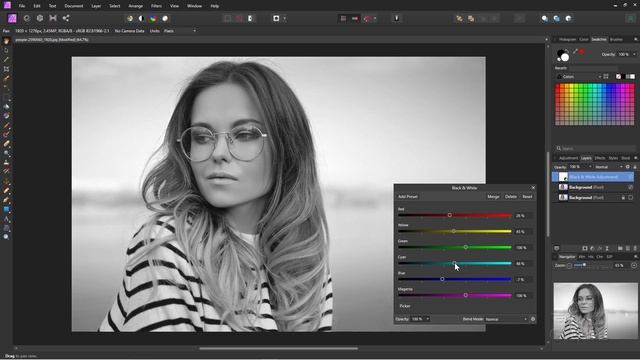This screenshot has height=360, width=640.
Task: Click the Merge button
Action: click(x=493, y=197)
